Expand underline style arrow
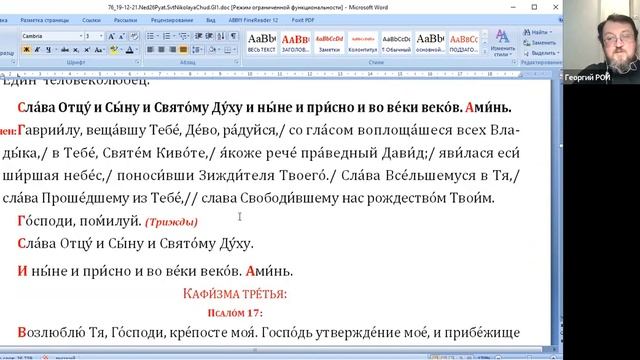This screenshot has width=640, height=360. tap(55, 50)
